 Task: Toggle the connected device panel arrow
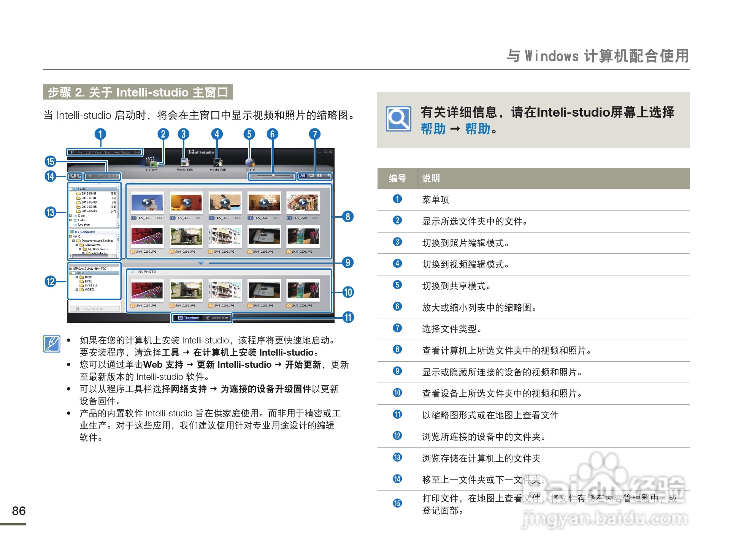[x=201, y=263]
